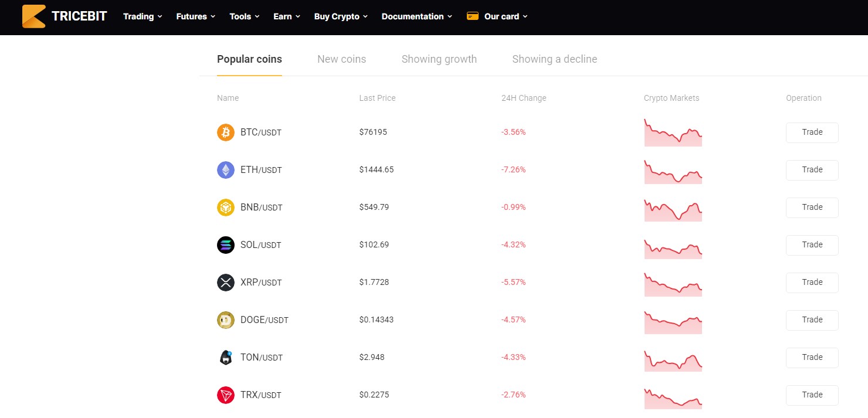Click the card icon beside Our card
This screenshot has height=418, width=868.
tap(473, 16)
